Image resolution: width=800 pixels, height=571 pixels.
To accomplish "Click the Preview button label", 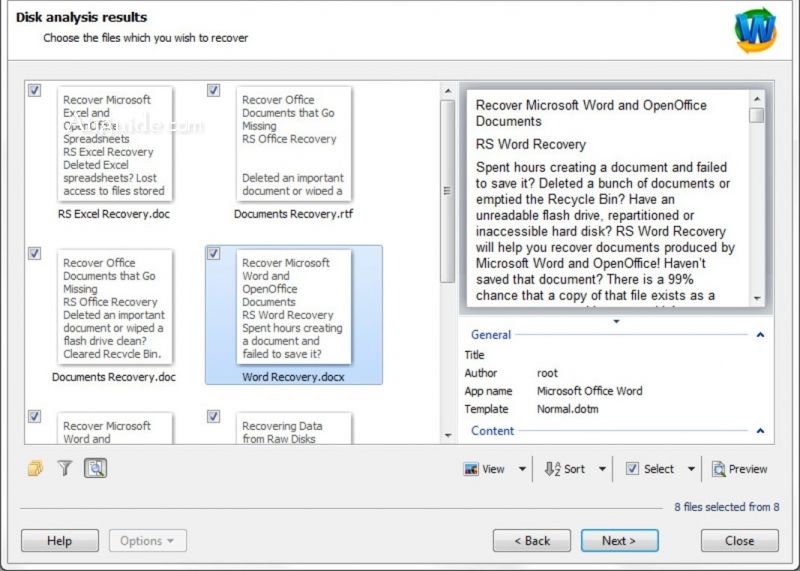I will coord(747,469).
